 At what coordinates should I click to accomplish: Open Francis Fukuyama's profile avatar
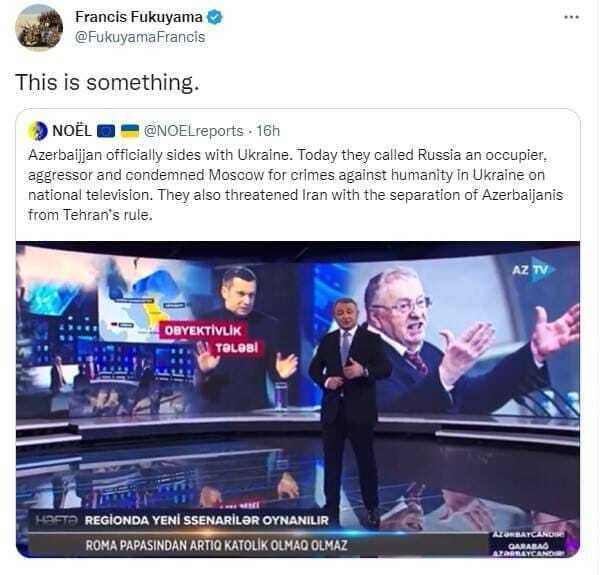point(39,27)
